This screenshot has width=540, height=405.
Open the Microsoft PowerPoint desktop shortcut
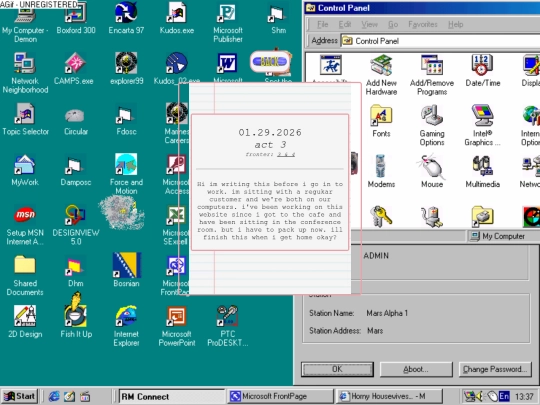(x=177, y=326)
